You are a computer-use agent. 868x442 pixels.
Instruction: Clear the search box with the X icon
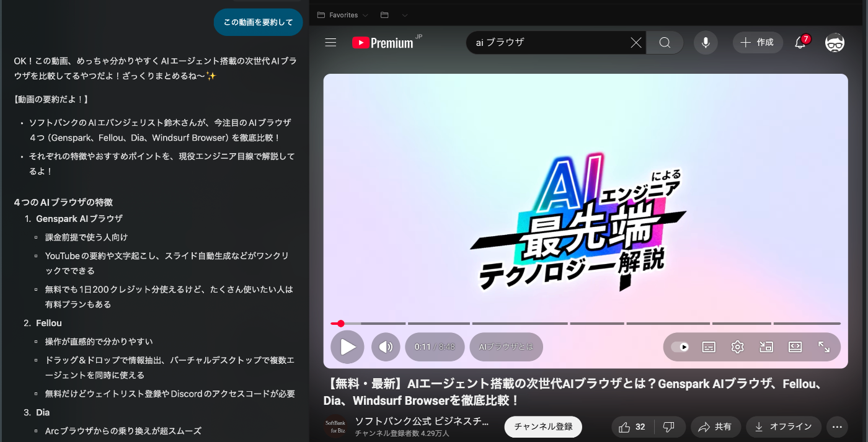(x=636, y=42)
